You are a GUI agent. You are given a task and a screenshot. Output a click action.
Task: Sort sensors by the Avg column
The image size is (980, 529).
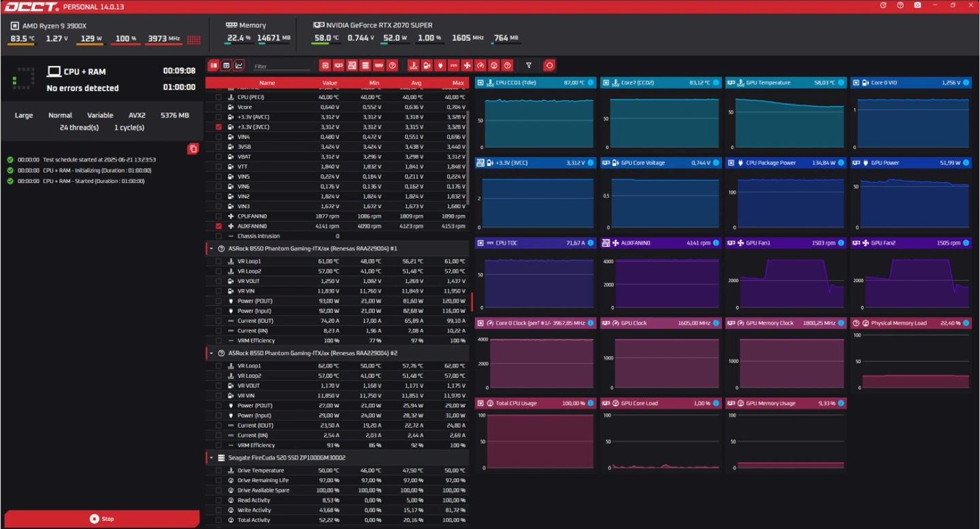click(x=416, y=83)
